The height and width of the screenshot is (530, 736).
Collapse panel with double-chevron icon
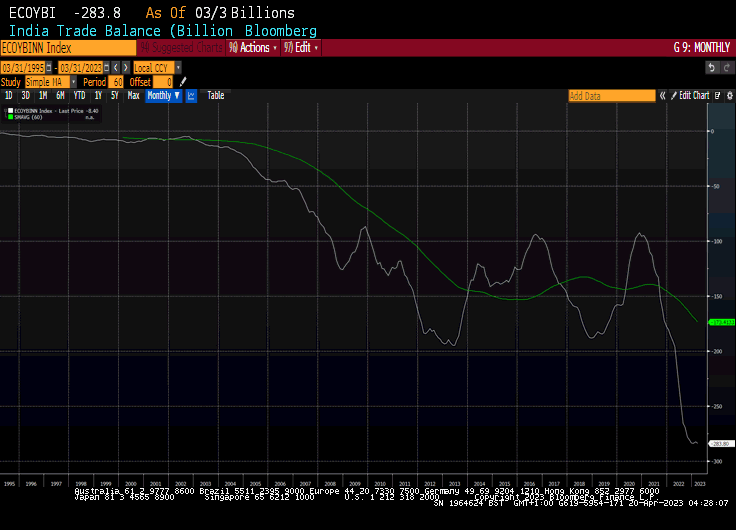(662, 96)
